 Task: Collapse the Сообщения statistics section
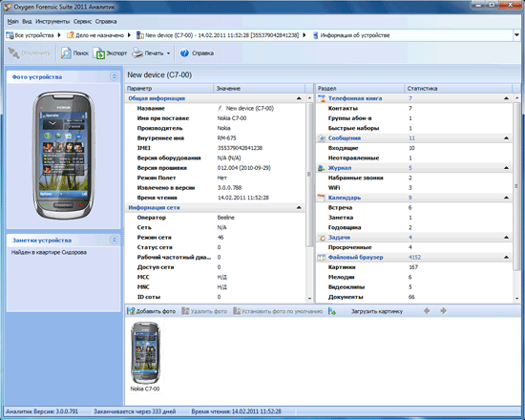click(x=506, y=138)
